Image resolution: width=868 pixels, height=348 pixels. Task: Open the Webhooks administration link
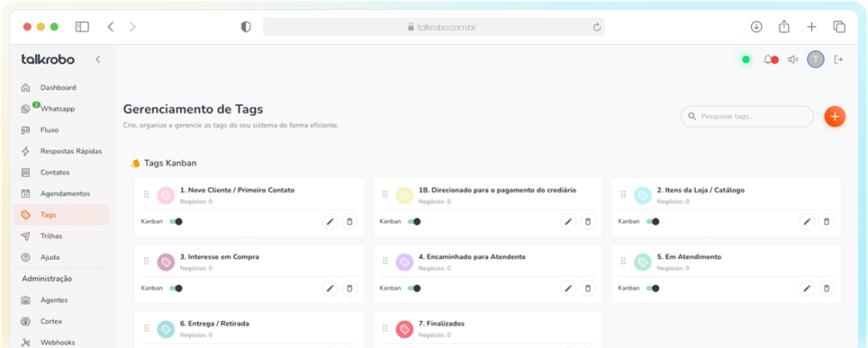pyautogui.click(x=58, y=342)
